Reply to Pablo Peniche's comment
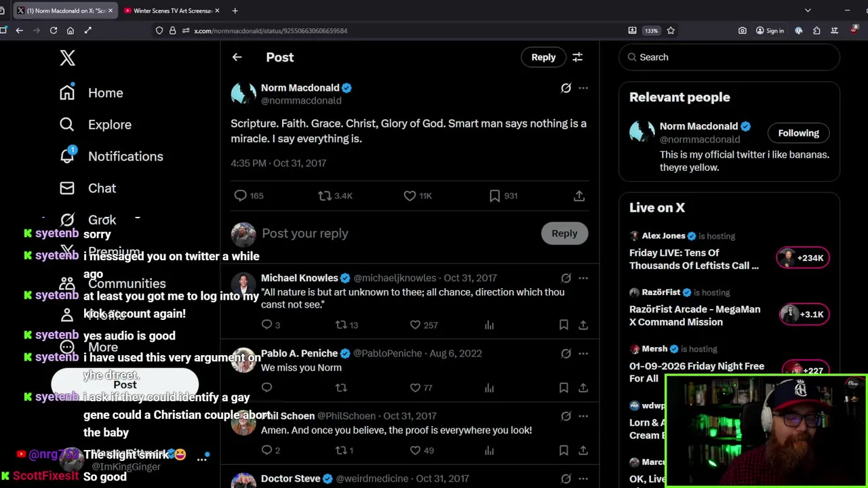Screen dimensions: 868x488 pos(267,388)
